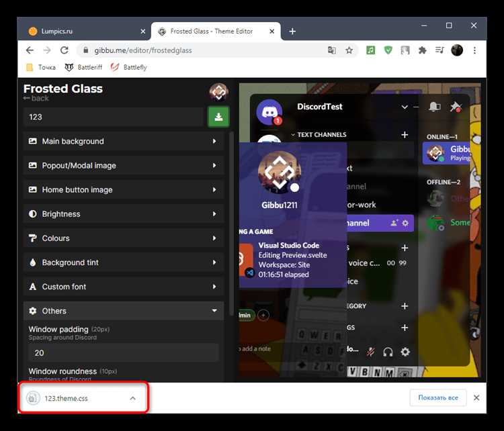The height and width of the screenshot is (431, 504).
Task: Click the Window padding value field
Action: click(123, 352)
